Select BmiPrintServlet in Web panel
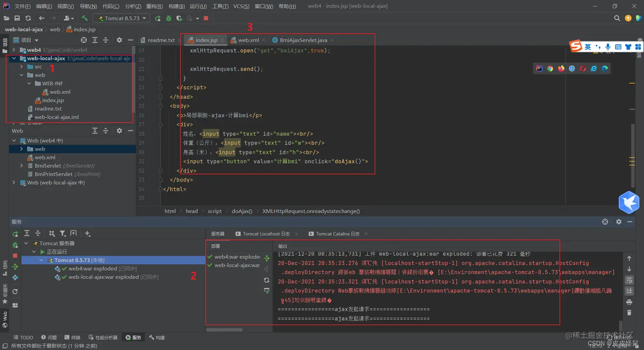The image size is (644, 350). 64,174
